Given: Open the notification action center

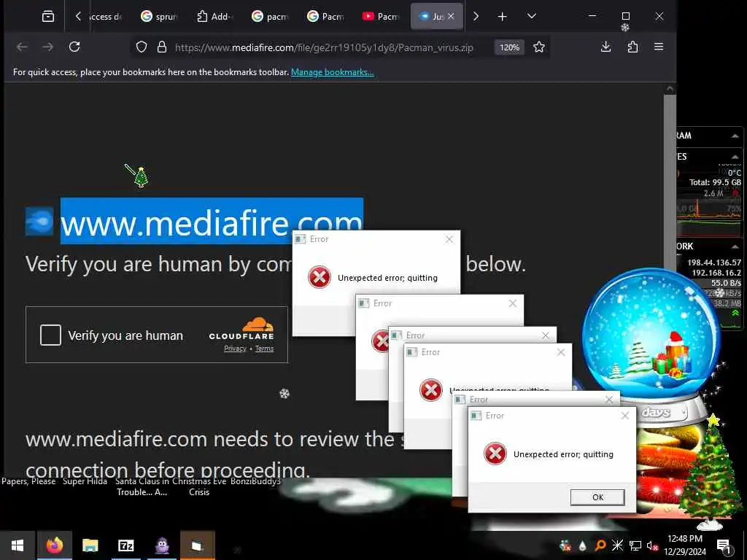Looking at the screenshot, I should [724, 545].
